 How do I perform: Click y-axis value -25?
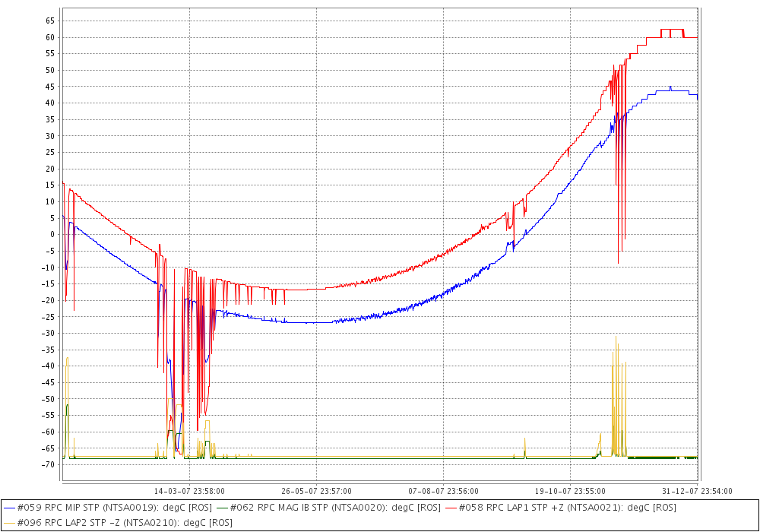click(x=49, y=317)
